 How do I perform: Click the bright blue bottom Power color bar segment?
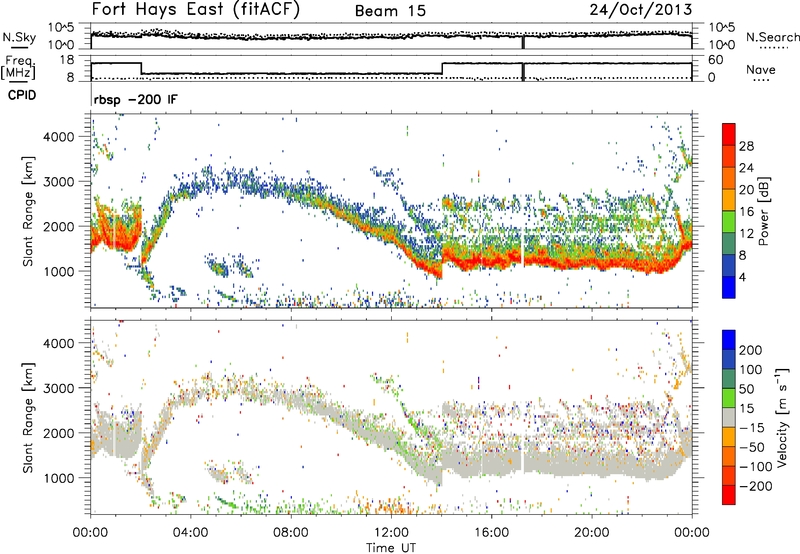pos(729,287)
